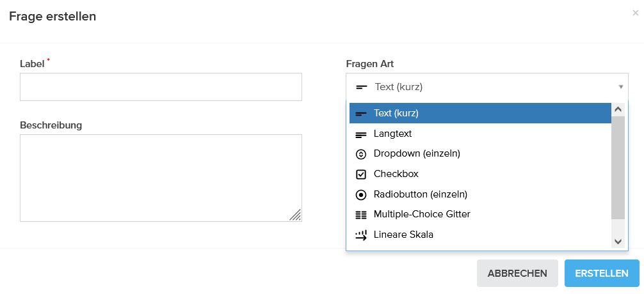The height and width of the screenshot is (294, 644).
Task: Click into the Label input field
Action: coord(161,87)
